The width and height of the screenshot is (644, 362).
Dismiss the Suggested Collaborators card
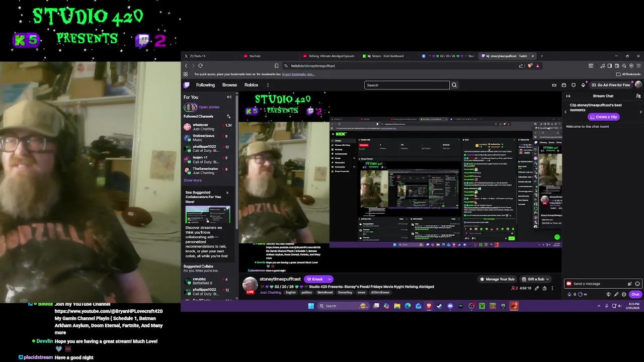click(x=227, y=193)
